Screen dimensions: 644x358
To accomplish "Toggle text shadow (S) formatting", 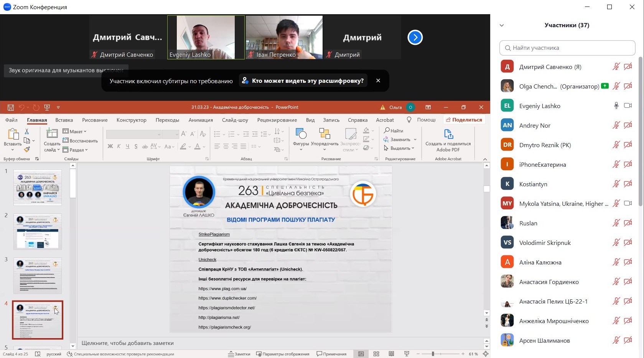I will point(136,146).
